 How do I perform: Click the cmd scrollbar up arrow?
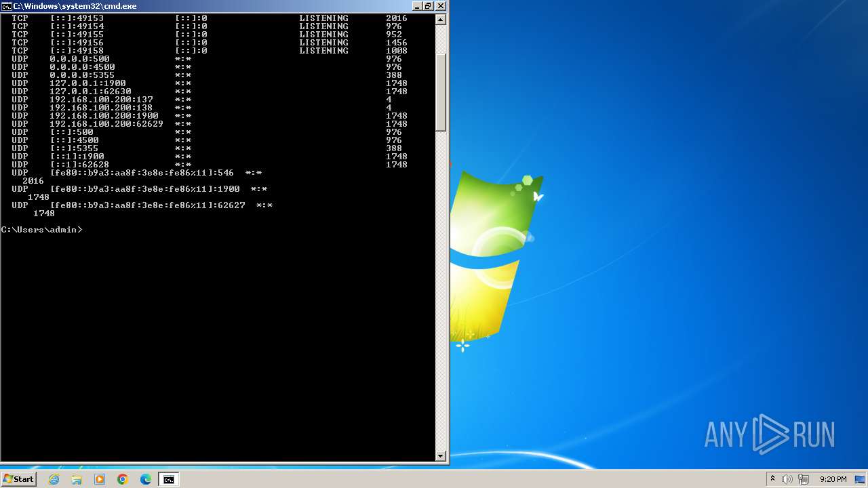click(x=441, y=20)
